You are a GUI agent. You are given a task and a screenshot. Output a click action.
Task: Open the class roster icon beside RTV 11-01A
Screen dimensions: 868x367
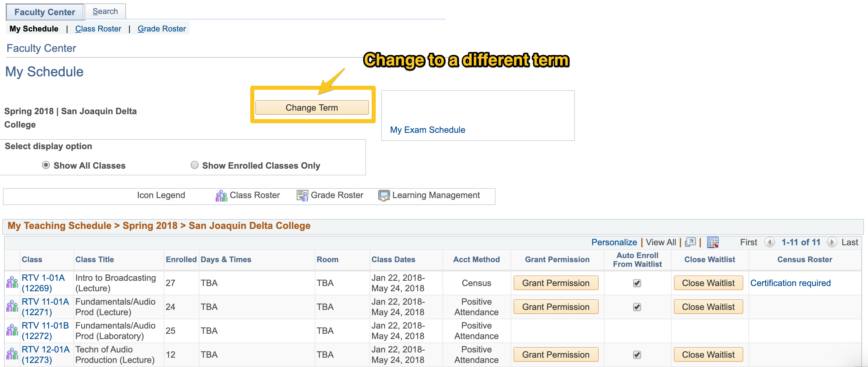12,306
